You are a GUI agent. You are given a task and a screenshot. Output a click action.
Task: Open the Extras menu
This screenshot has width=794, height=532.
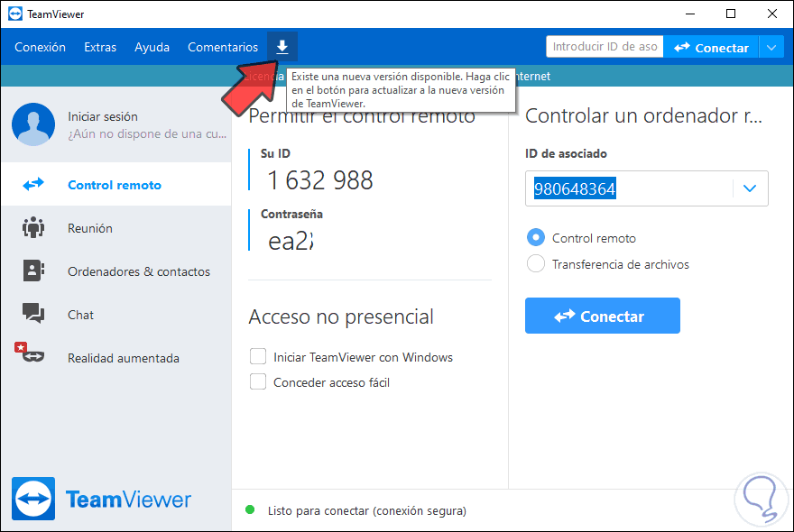click(100, 47)
